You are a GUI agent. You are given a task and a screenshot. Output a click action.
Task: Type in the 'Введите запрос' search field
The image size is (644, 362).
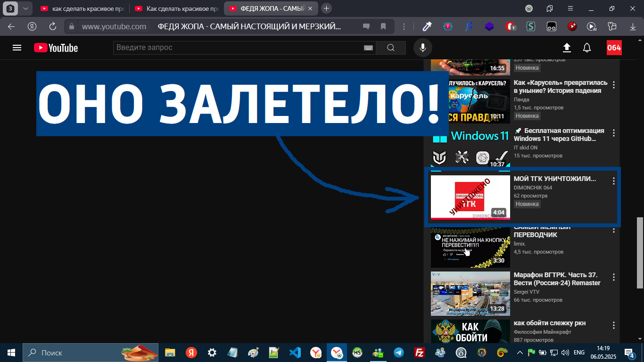(236, 48)
